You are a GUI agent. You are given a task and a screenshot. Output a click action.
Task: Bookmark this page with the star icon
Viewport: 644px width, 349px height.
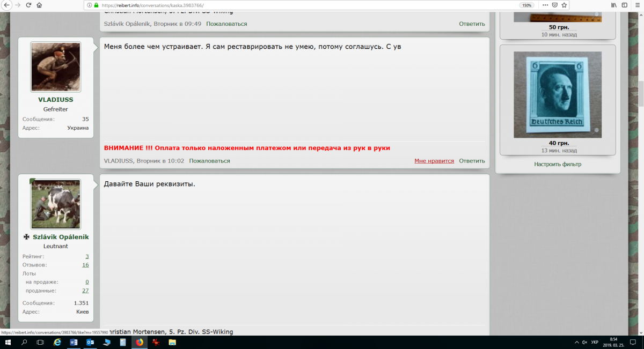point(564,5)
